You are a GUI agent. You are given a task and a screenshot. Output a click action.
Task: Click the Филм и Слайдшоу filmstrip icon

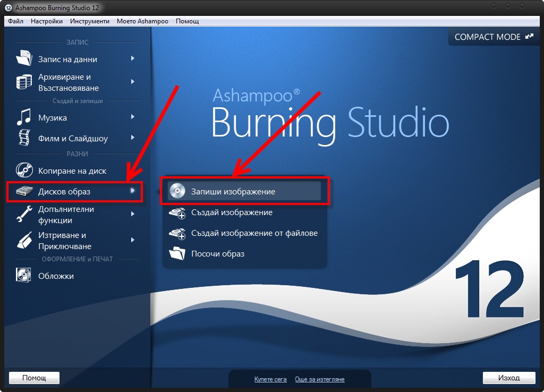click(x=24, y=138)
